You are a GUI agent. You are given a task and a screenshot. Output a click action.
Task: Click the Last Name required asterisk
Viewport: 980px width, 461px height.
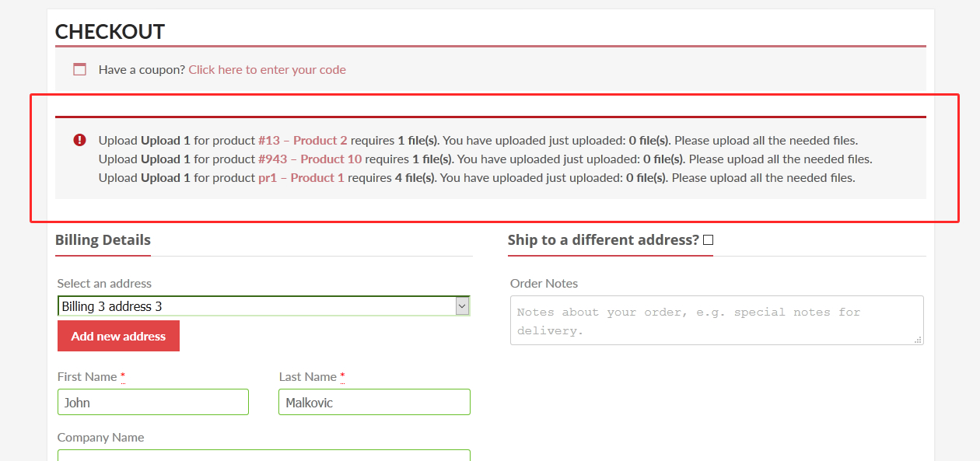click(x=342, y=377)
